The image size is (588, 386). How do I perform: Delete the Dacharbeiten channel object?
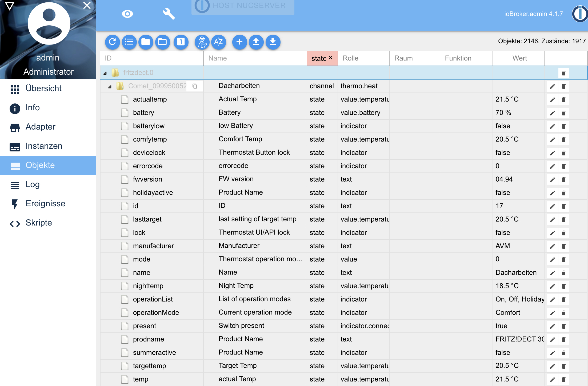[x=563, y=86]
